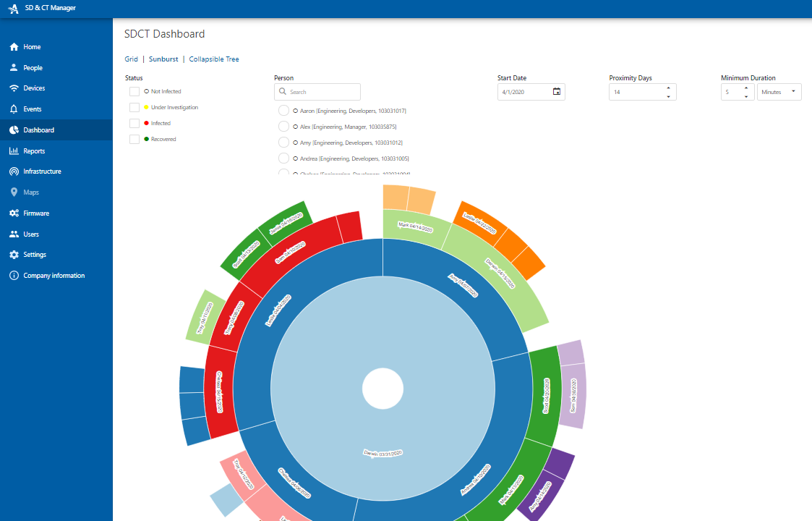Select the Aaron person radio button

[x=283, y=111]
